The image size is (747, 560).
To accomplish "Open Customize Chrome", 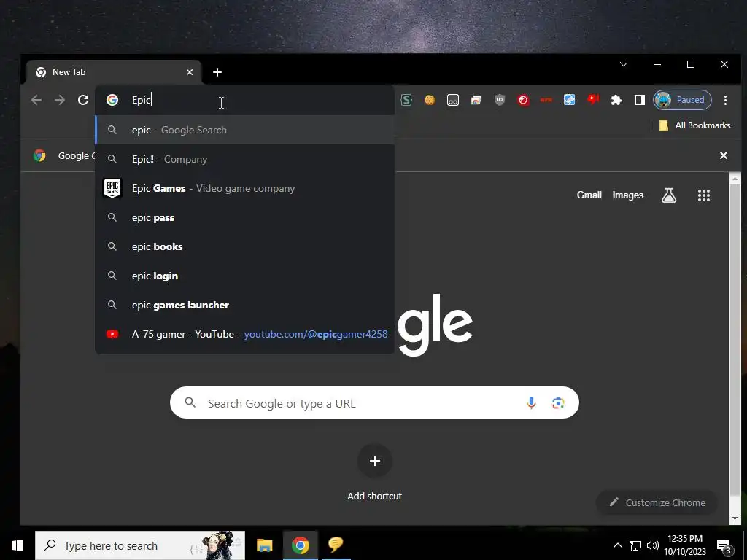I will tap(657, 502).
